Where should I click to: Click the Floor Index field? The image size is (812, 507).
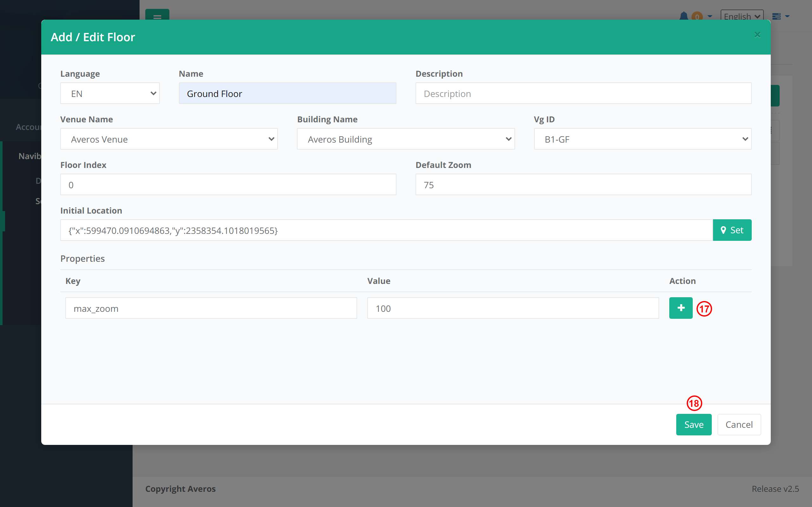(228, 184)
